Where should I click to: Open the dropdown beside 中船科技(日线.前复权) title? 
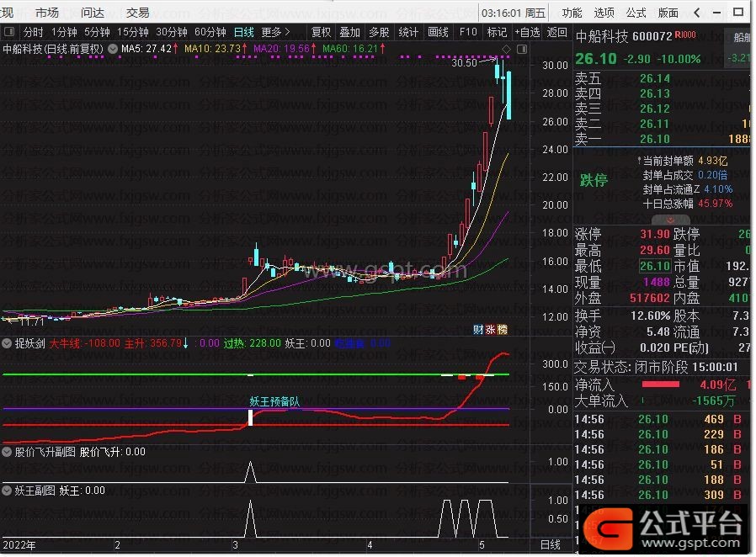(112, 49)
